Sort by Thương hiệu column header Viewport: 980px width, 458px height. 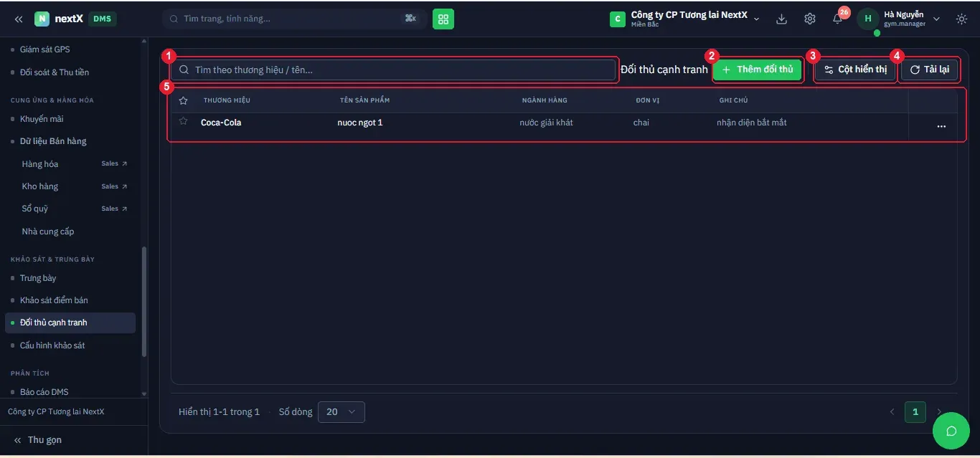pyautogui.click(x=227, y=100)
